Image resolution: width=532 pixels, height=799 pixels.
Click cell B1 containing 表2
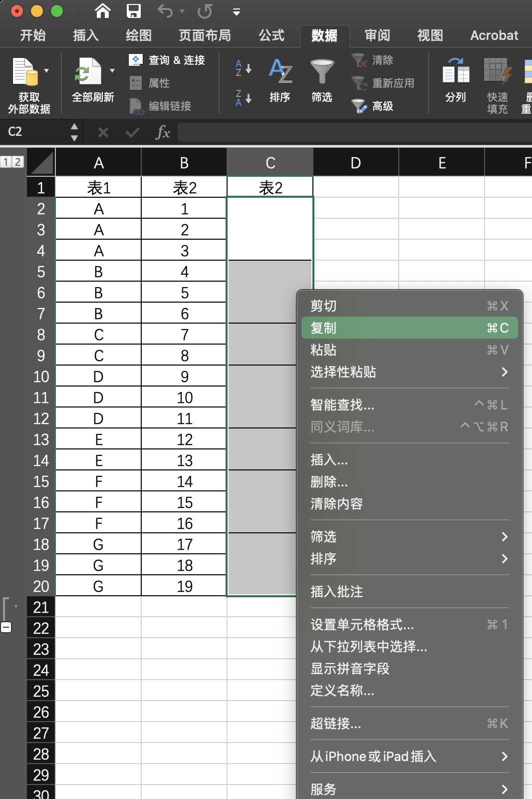click(x=184, y=187)
